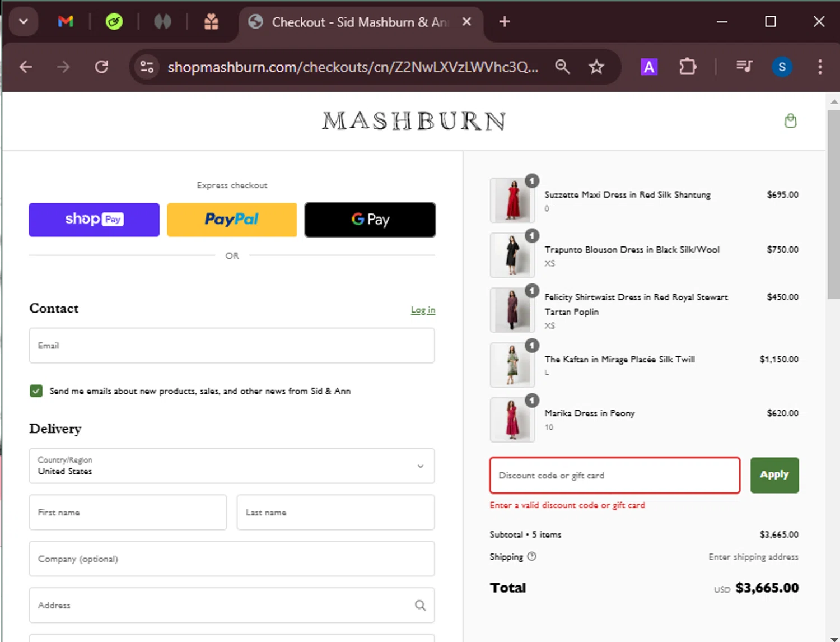
Task: Focus the Email field
Action: coord(232,346)
